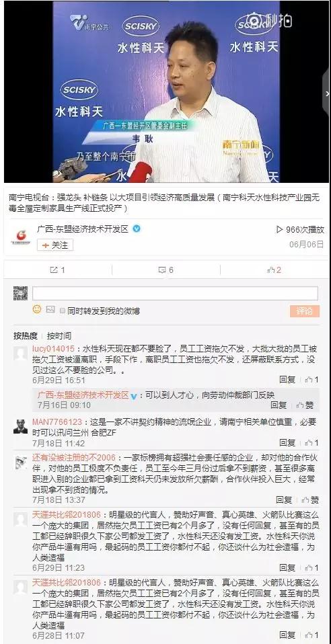Like MAN7766123's comment thumbs-up

click(309, 443)
